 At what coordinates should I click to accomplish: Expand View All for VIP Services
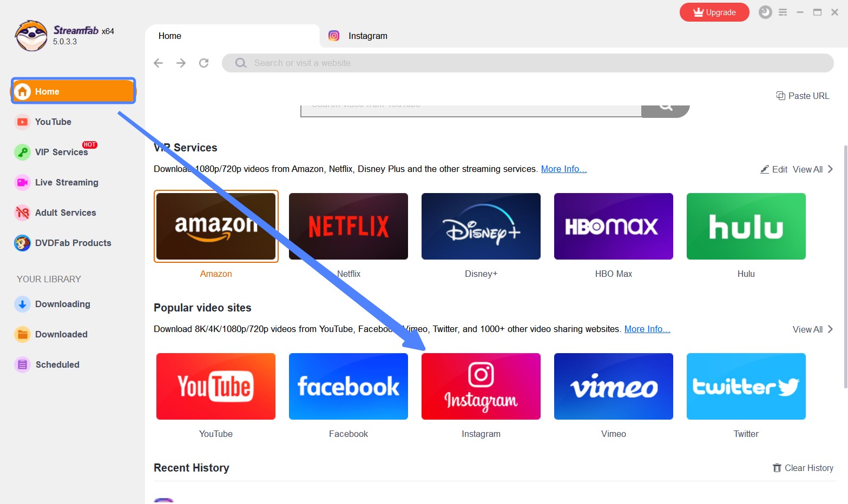point(813,169)
